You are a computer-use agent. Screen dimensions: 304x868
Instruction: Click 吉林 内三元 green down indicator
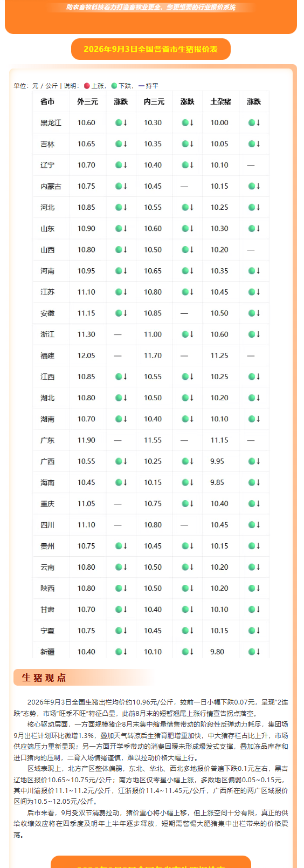tap(188, 143)
